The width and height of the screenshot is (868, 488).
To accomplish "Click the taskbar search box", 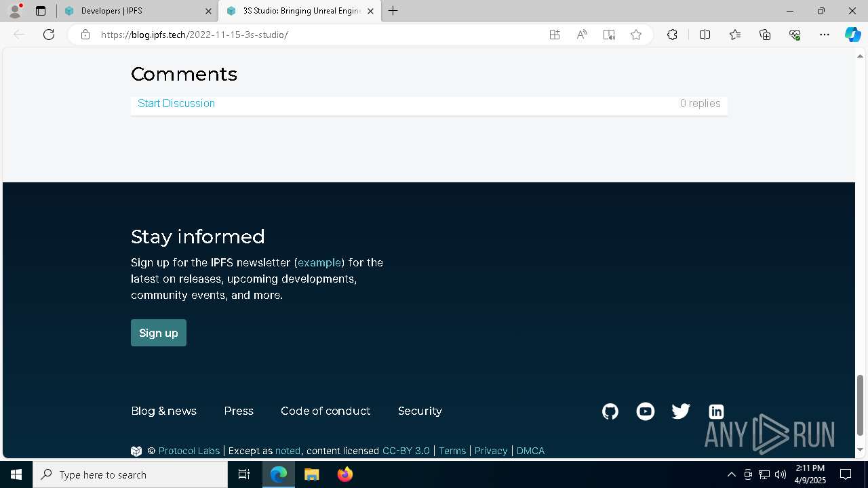I will (130, 474).
